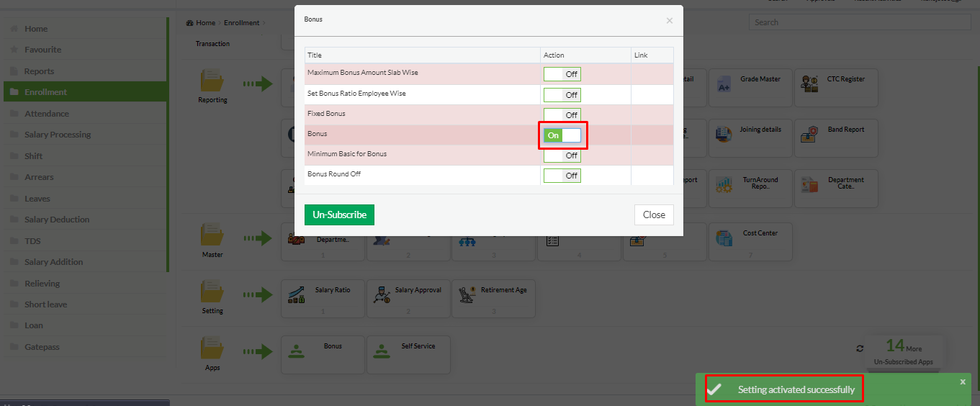Go to Home in the sidebar
Viewport: 980px width, 406px height.
(x=85, y=29)
